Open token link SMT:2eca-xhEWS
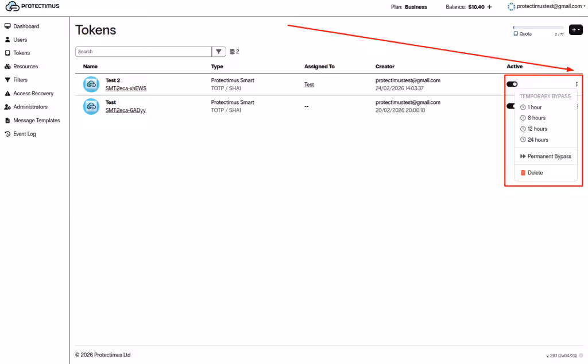The image size is (588, 364). [x=126, y=88]
